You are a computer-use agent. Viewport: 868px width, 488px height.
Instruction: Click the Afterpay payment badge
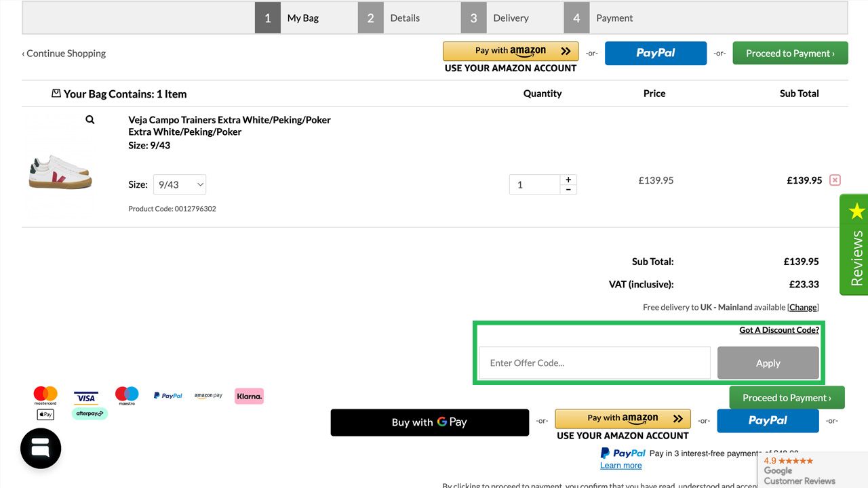[90, 413]
